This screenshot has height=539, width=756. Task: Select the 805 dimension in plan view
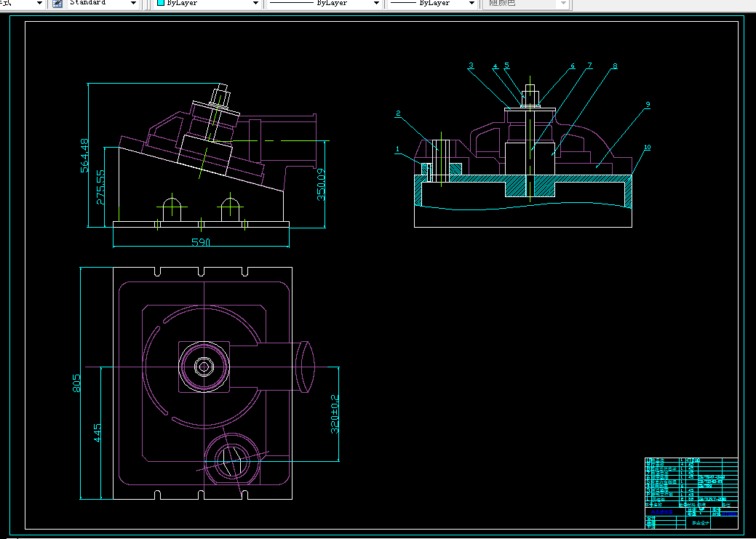76,383
